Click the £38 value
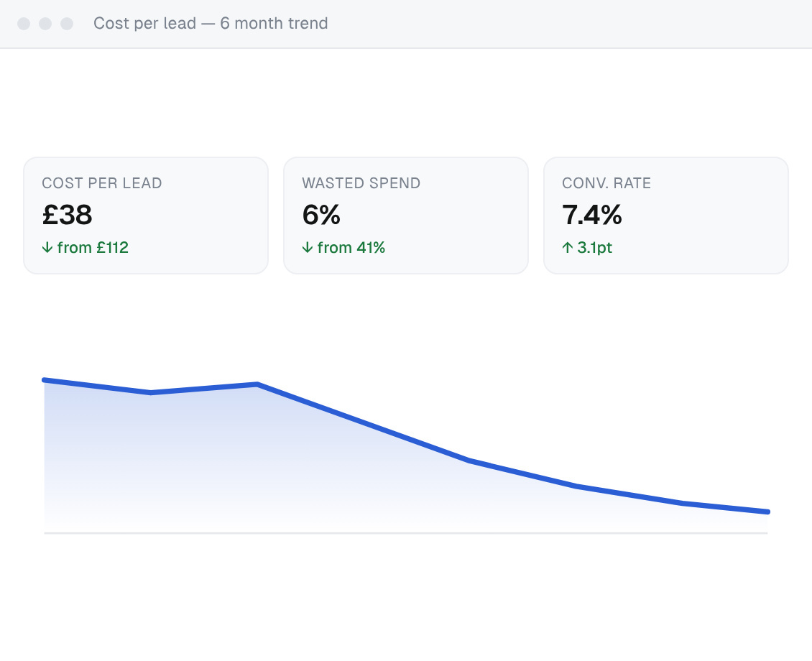Screen dimensions: 812x661 point(68,215)
